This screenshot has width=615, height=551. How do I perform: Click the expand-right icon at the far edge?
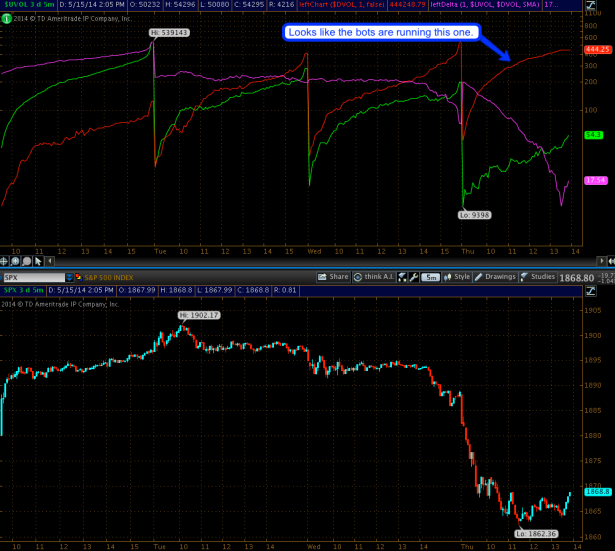[611, 261]
